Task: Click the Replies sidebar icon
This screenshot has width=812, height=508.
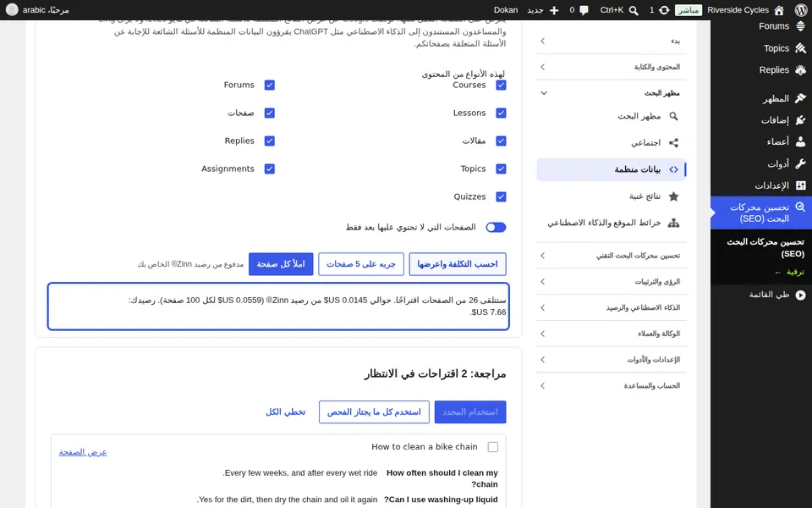Action: 801,70
